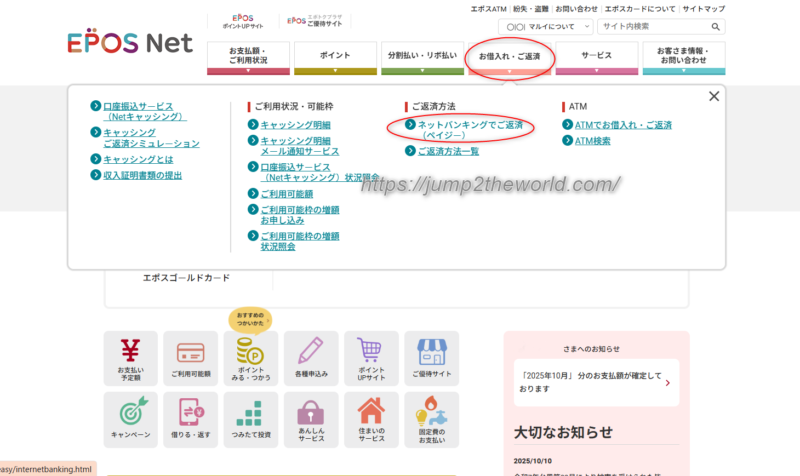Close the dropdown menu panel with X
This screenshot has height=476, width=800.
[713, 97]
